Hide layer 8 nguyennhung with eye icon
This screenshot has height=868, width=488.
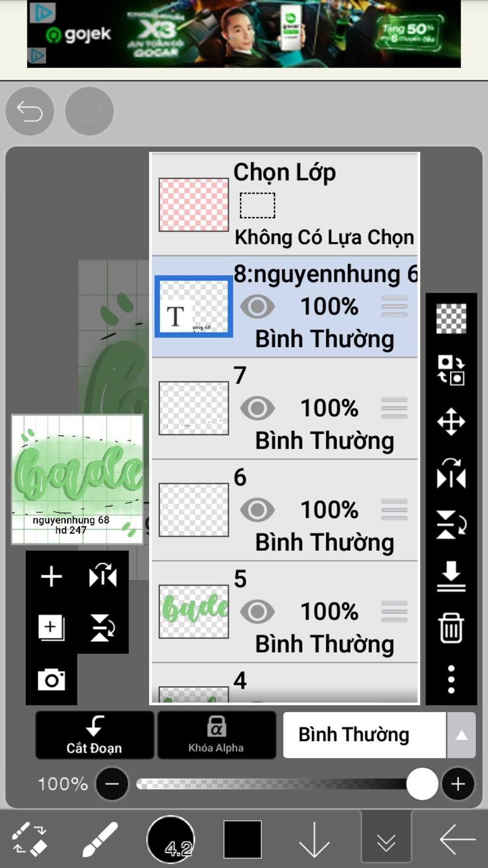pos(257,306)
